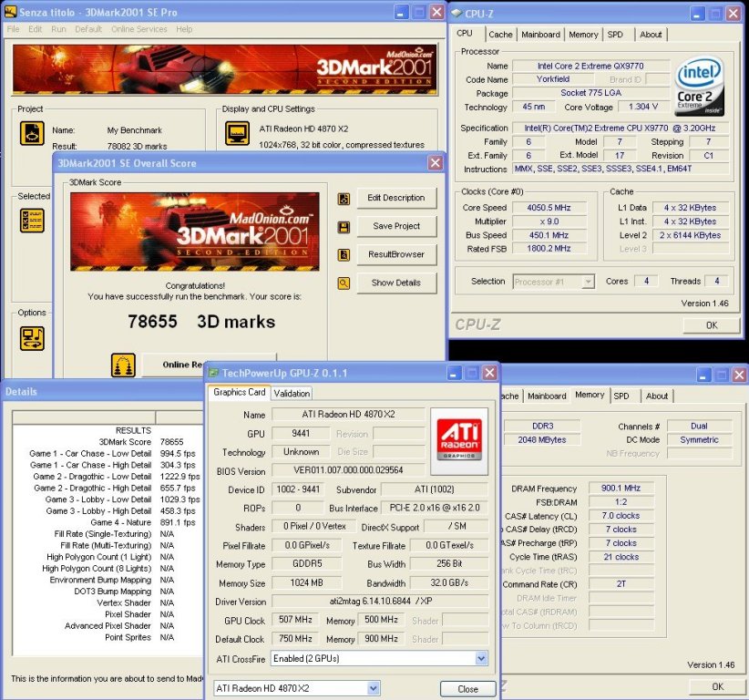The height and width of the screenshot is (700, 749).
Task: Click the magnifier icon beside Show Details
Action: (x=344, y=283)
